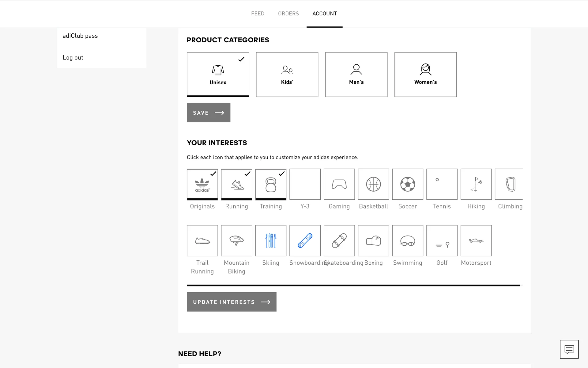The image size is (588, 368).
Task: Open the chat widget icon
Action: (x=569, y=349)
